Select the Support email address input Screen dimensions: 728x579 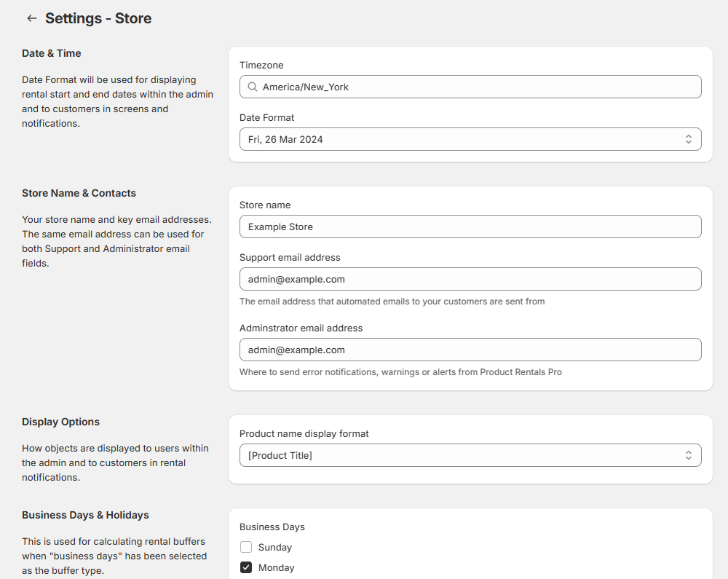click(x=470, y=279)
